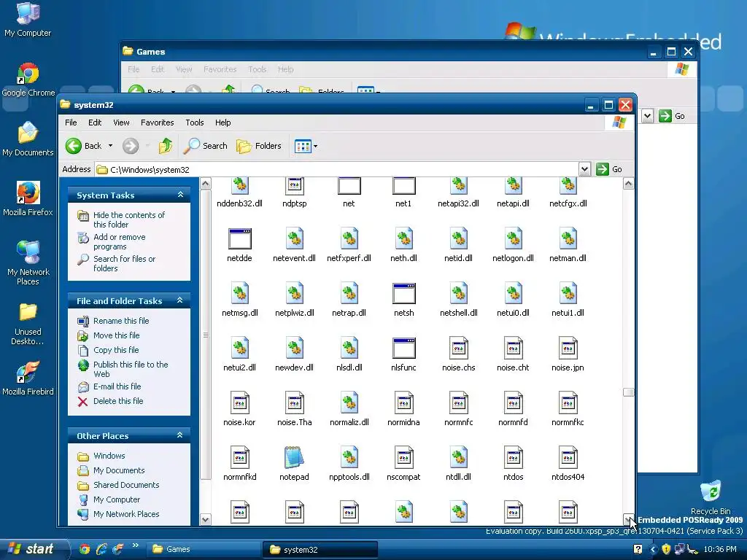This screenshot has width=747, height=560.
Task: Open the File menu in system32
Action: pyautogui.click(x=71, y=122)
